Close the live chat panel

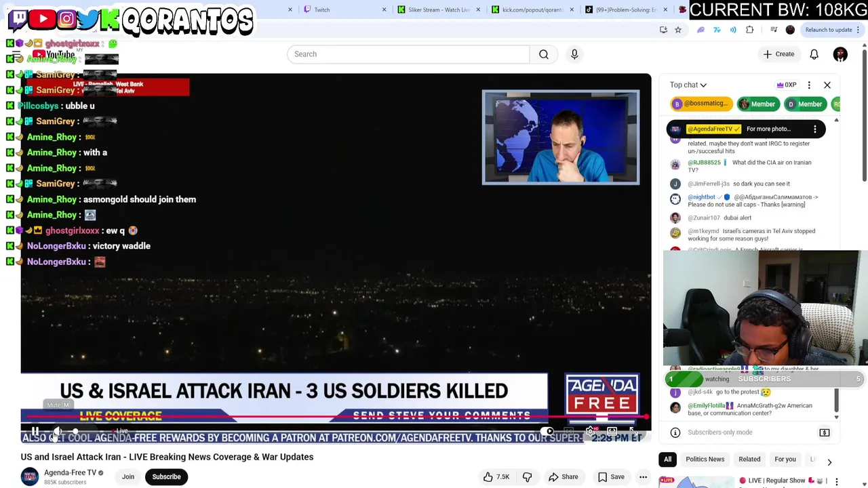click(827, 85)
